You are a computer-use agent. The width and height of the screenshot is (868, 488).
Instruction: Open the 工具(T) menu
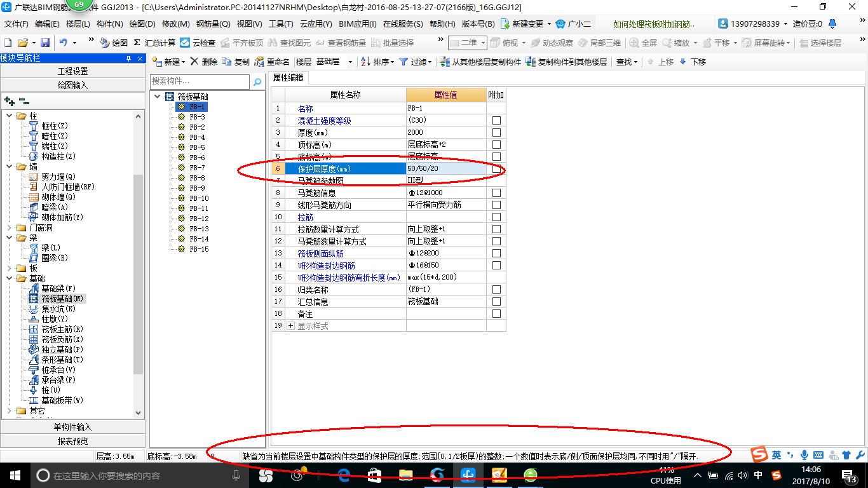281,24
